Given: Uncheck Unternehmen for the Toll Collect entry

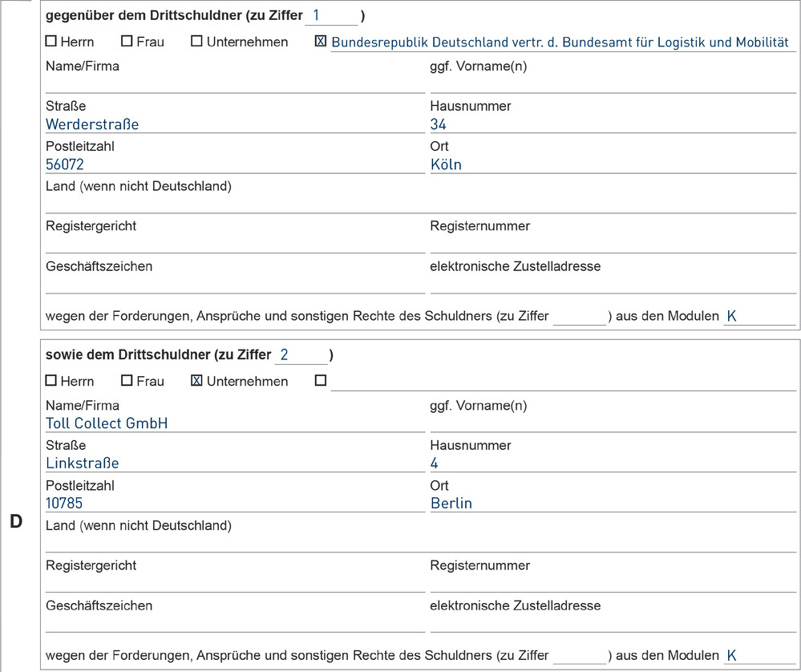Looking at the screenshot, I should 196,381.
